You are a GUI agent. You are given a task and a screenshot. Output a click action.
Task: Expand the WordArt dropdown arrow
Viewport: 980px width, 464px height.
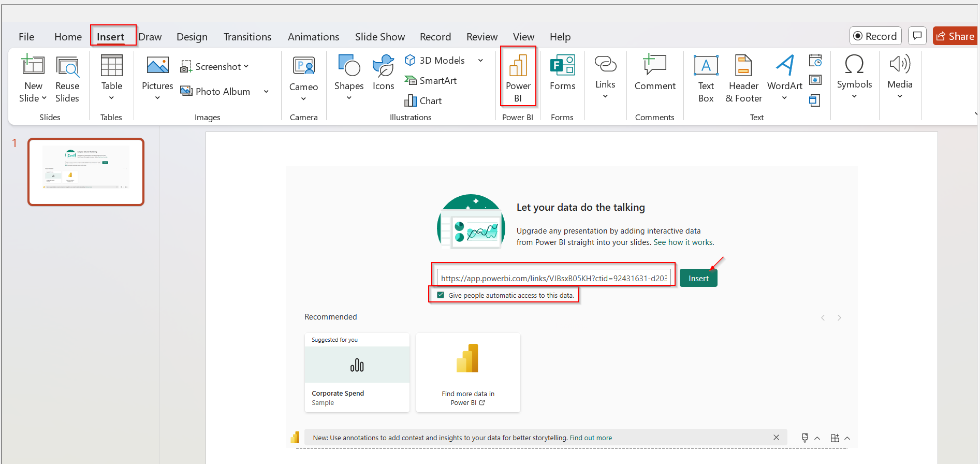click(784, 98)
